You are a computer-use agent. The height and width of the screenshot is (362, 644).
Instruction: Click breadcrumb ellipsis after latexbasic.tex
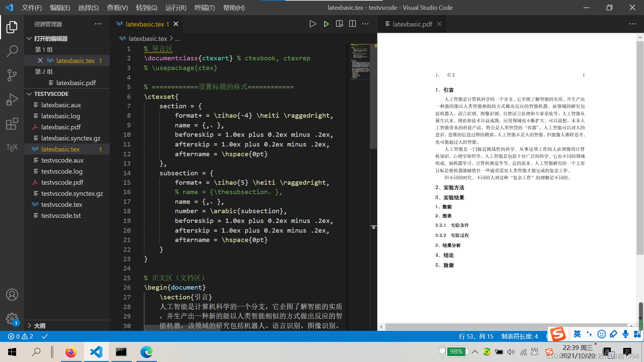pos(177,39)
